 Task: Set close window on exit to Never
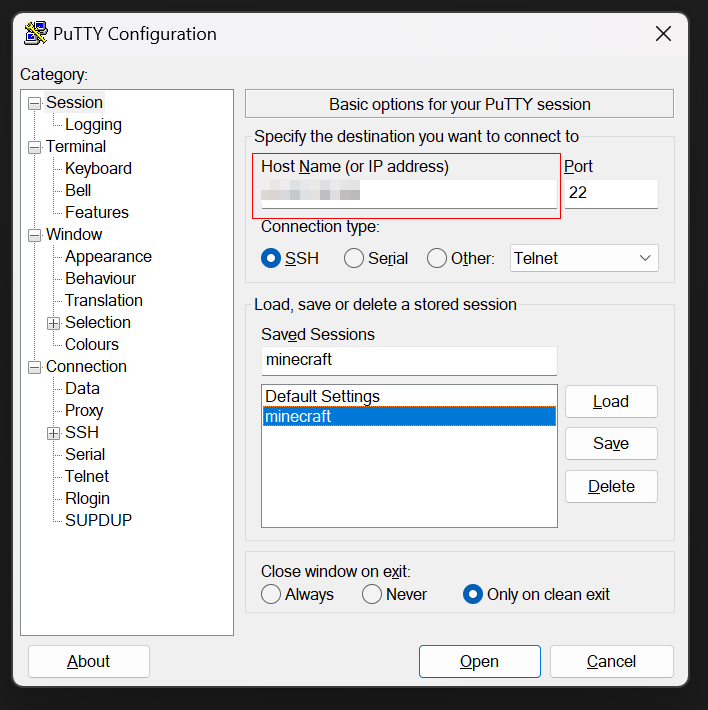click(372, 594)
